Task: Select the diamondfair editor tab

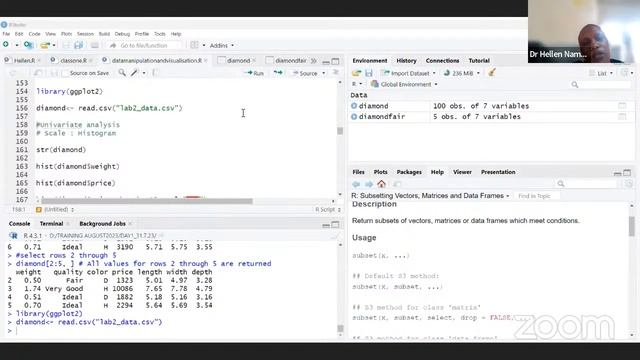Action: tap(291, 60)
